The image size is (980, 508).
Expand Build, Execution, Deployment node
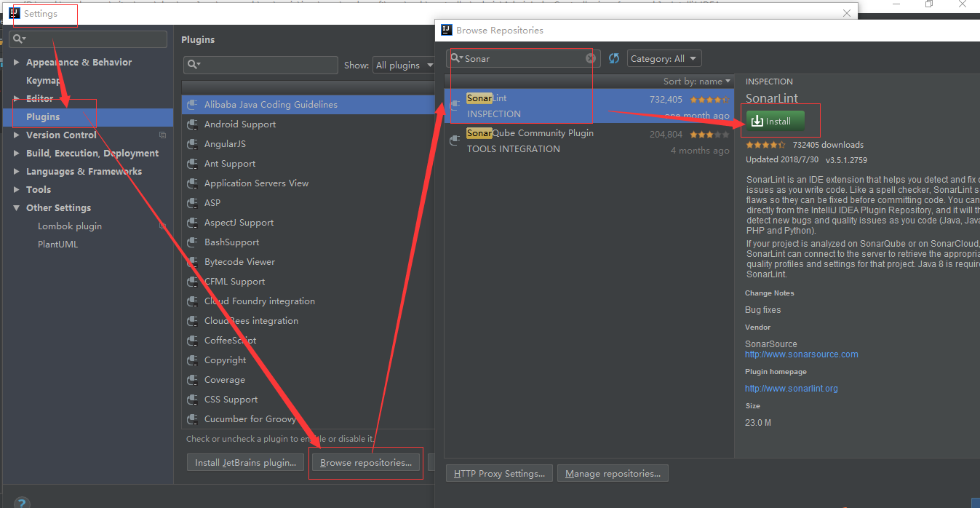click(x=17, y=154)
